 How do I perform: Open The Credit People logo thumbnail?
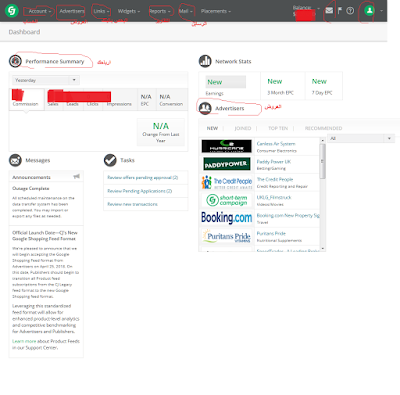click(226, 182)
